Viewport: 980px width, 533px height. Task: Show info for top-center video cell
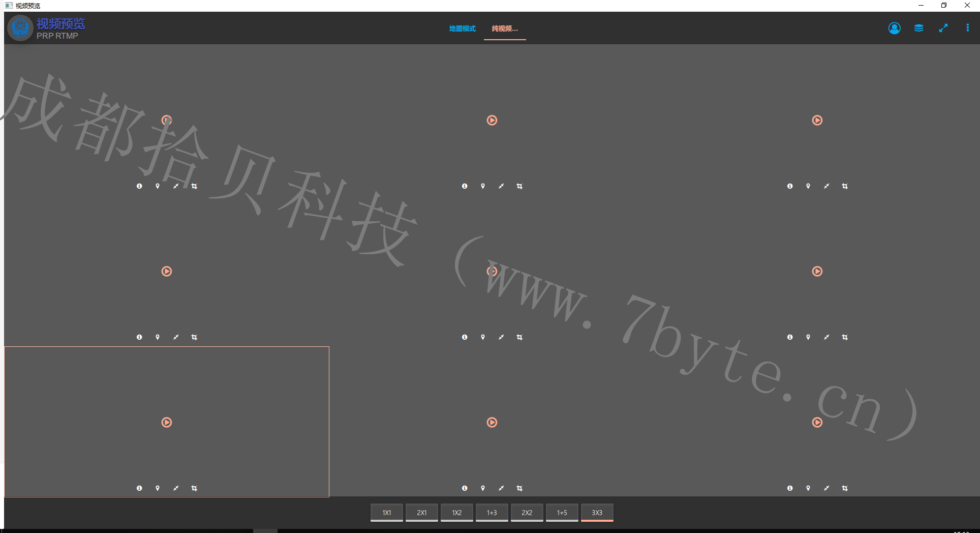[x=465, y=186]
